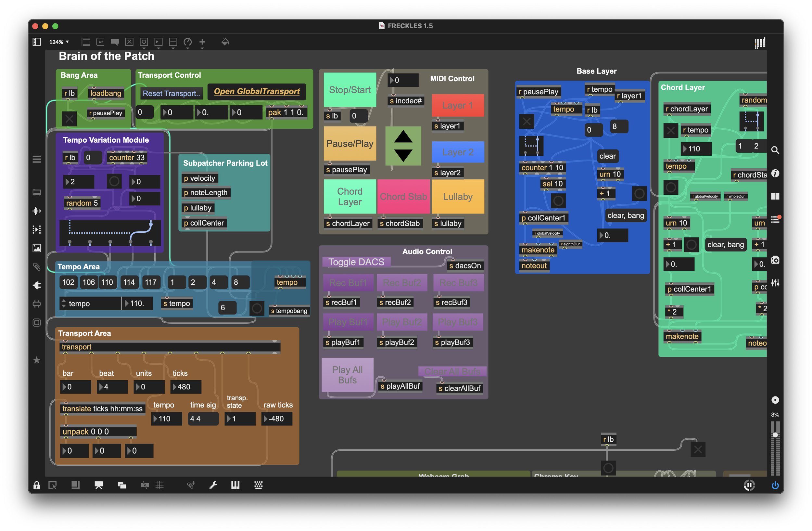Image resolution: width=812 pixels, height=531 pixels.
Task: Adjust the audio gain slider on right sidebar
Action: pyautogui.click(x=775, y=435)
